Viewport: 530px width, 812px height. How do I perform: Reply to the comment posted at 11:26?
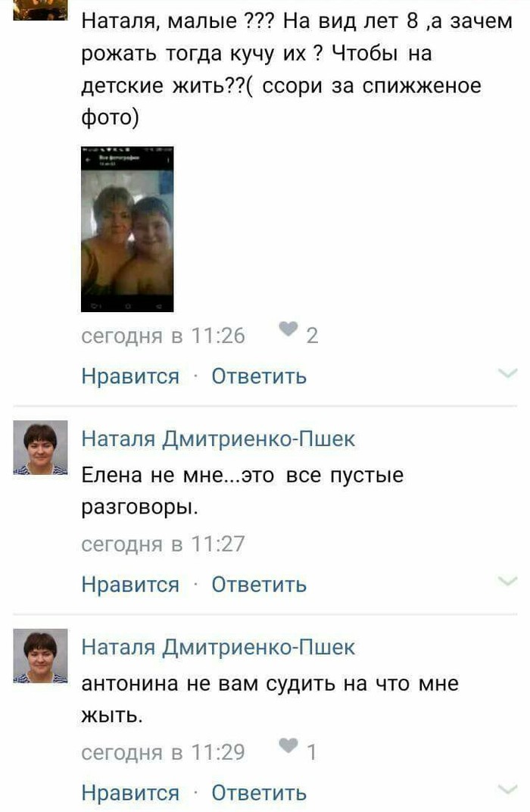(259, 376)
